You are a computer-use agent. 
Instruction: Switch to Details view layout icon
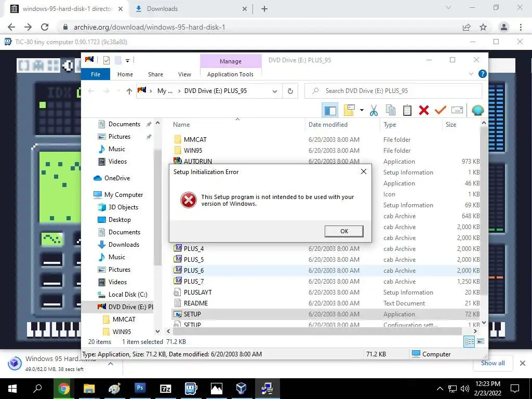[x=469, y=342]
